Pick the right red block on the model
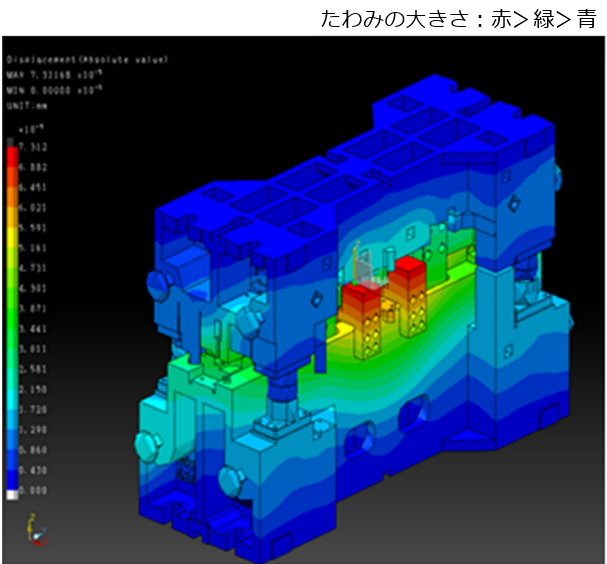 410,270
